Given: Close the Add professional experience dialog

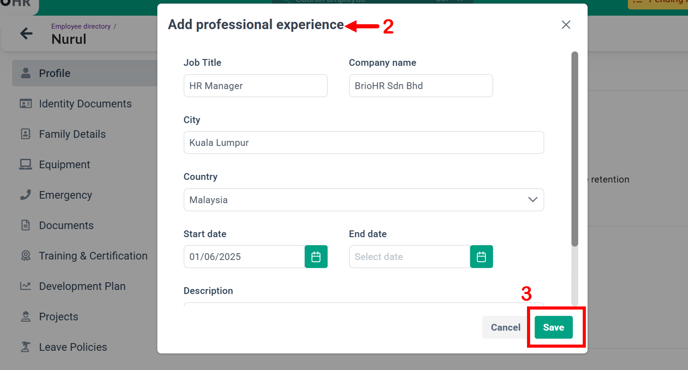Looking at the screenshot, I should pyautogui.click(x=566, y=25).
